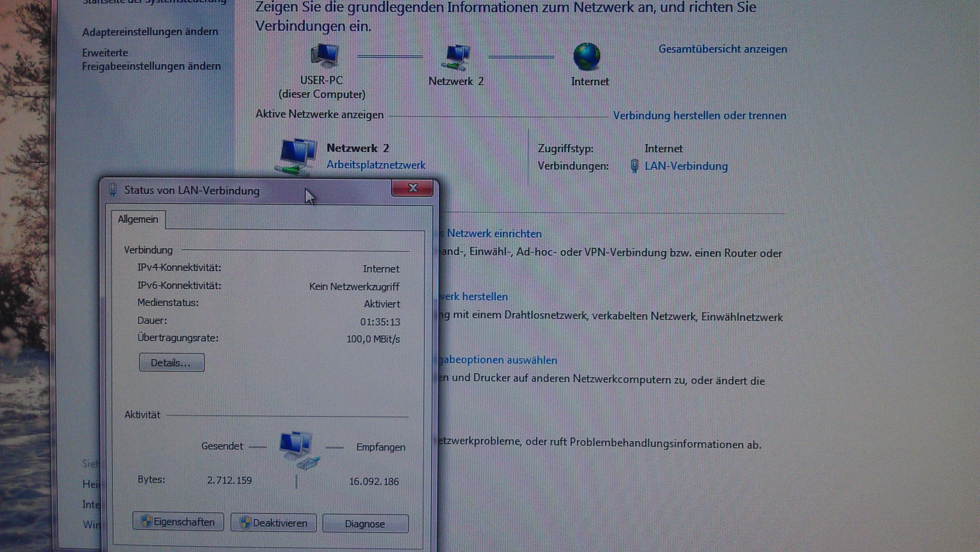Viewport: 980px width, 552px height.
Task: Click Gesamtübersicht anzeigen link
Action: [722, 49]
